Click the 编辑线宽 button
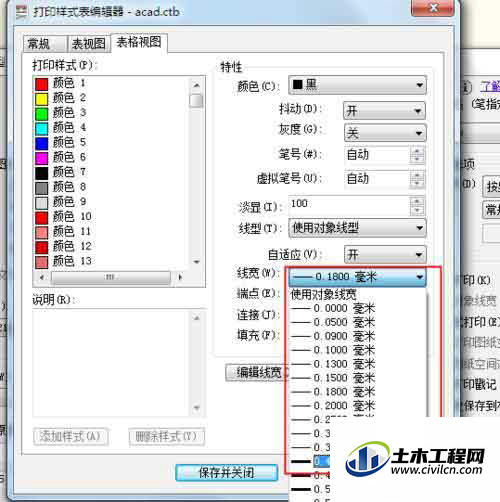This screenshot has height=502, width=500. (x=256, y=372)
